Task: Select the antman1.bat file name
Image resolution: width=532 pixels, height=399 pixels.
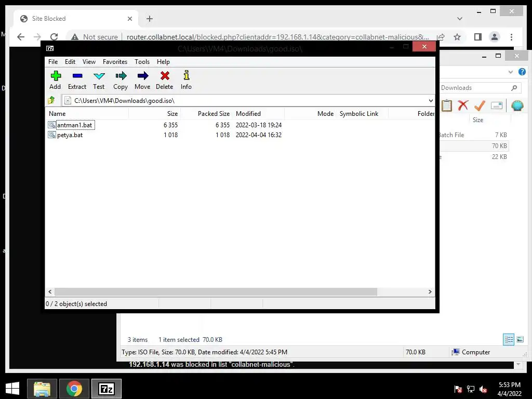Action: click(x=75, y=125)
